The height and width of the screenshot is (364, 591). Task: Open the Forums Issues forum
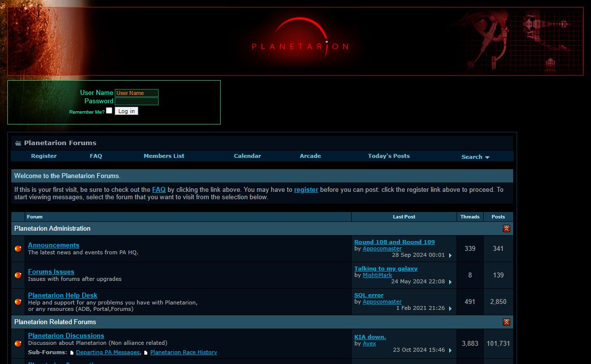pos(51,272)
